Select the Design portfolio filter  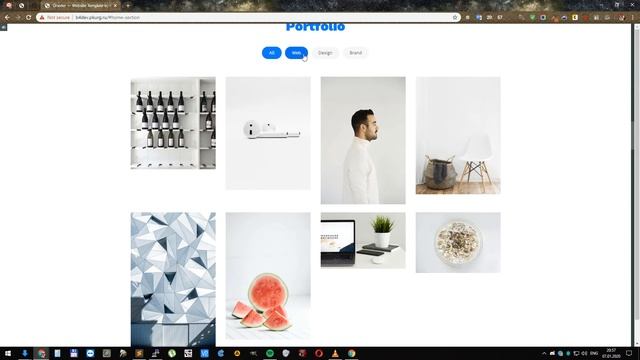click(325, 53)
